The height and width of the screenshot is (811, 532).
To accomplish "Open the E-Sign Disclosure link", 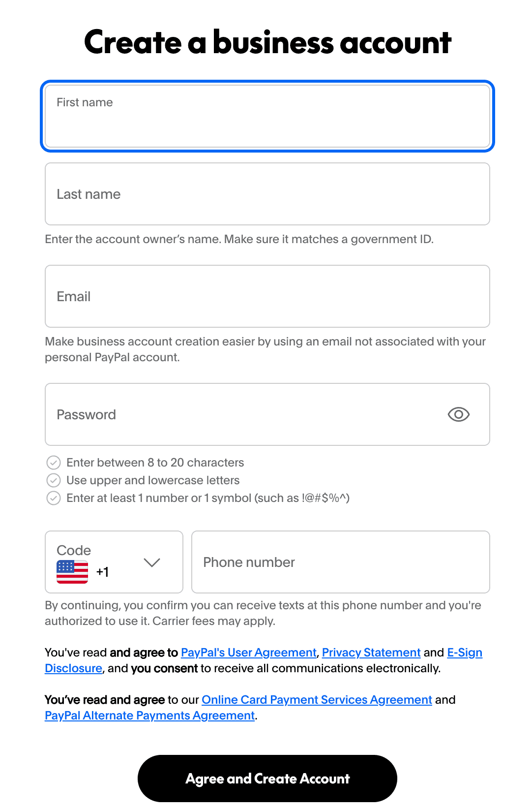I will point(464,653).
